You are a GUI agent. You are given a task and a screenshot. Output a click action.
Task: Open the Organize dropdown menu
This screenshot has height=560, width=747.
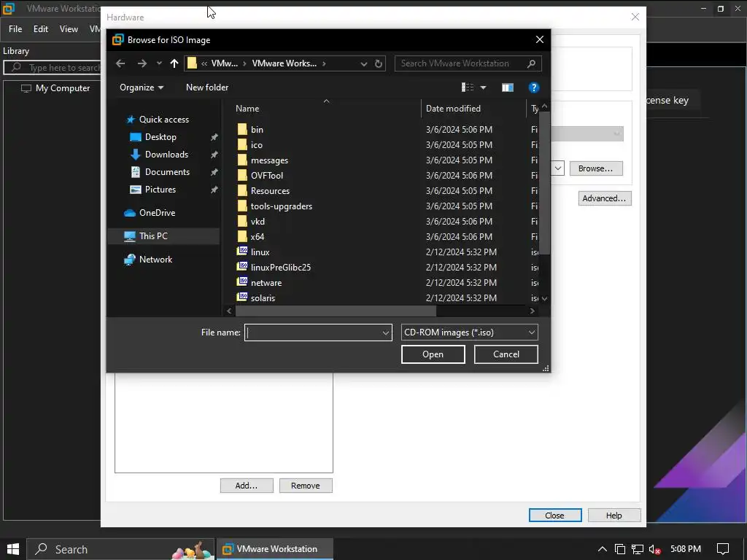pyautogui.click(x=142, y=87)
